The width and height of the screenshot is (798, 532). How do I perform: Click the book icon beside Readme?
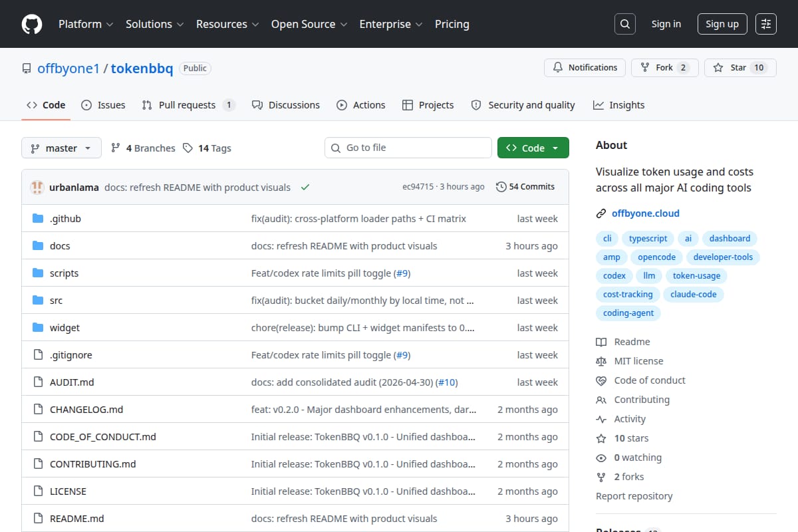(601, 342)
